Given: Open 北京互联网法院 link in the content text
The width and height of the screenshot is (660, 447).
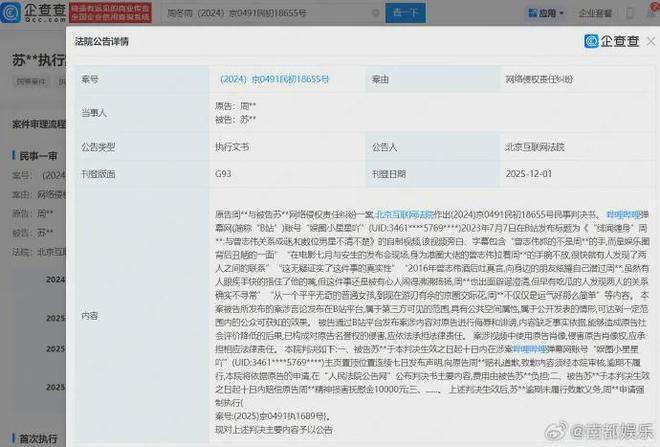Looking at the screenshot, I should click(x=400, y=214).
